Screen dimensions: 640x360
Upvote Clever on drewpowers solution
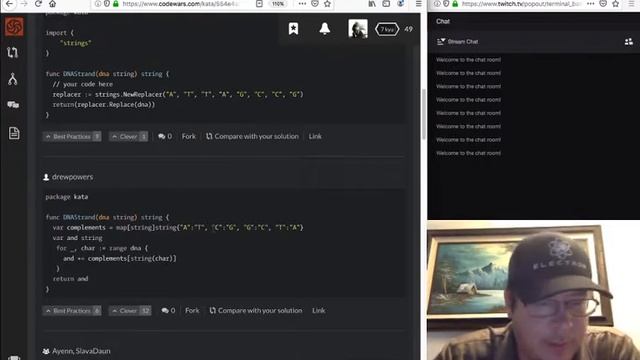[130, 311]
